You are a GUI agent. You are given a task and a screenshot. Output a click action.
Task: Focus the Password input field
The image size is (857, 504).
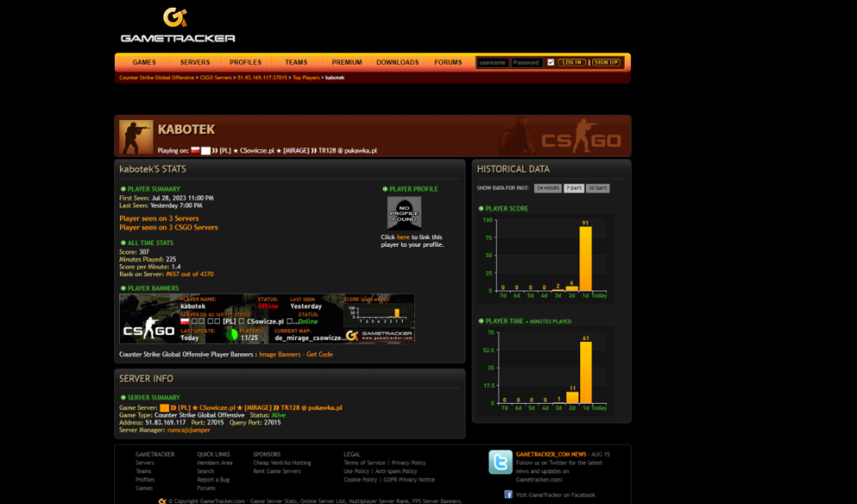527,63
